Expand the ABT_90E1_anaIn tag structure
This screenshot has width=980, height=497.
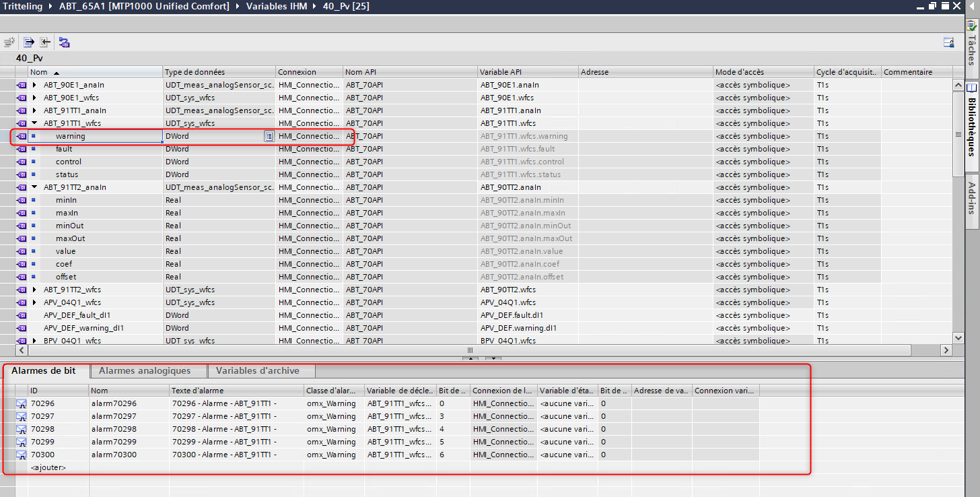34,85
